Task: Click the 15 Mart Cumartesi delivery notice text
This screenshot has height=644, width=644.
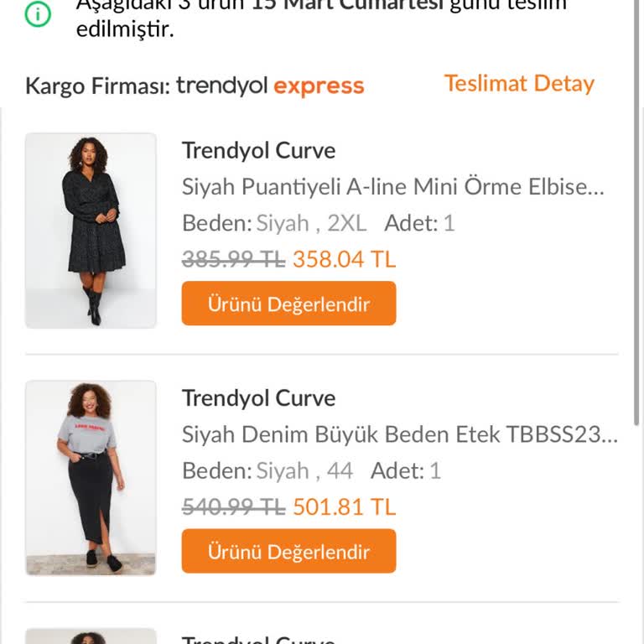Action: 335,17
